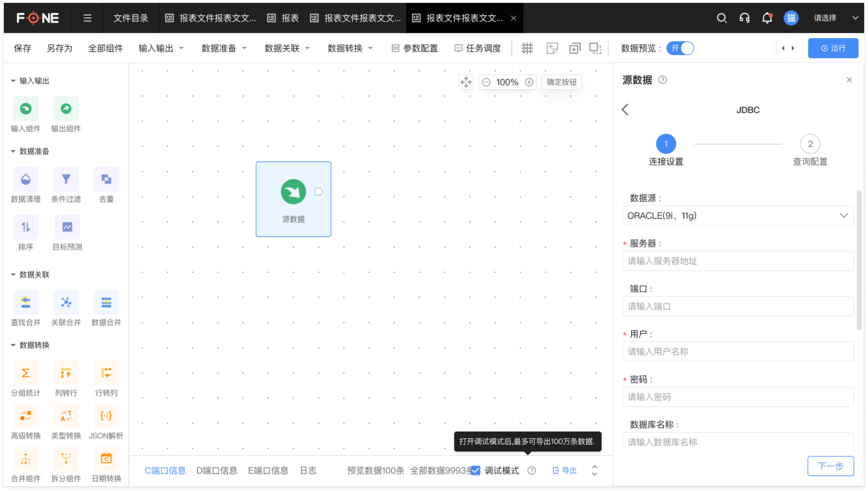The width and height of the screenshot is (868, 491).
Task: Click the 服务器 server address input field
Action: point(737,261)
